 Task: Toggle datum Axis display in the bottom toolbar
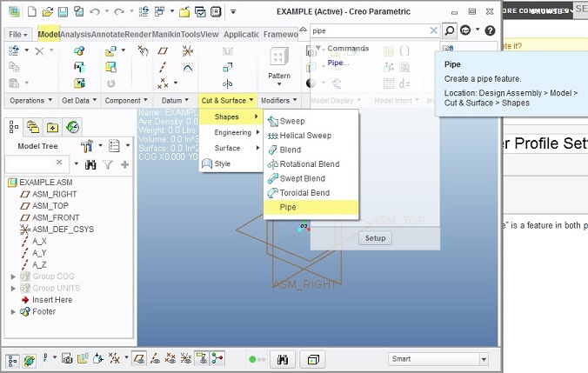point(155,359)
